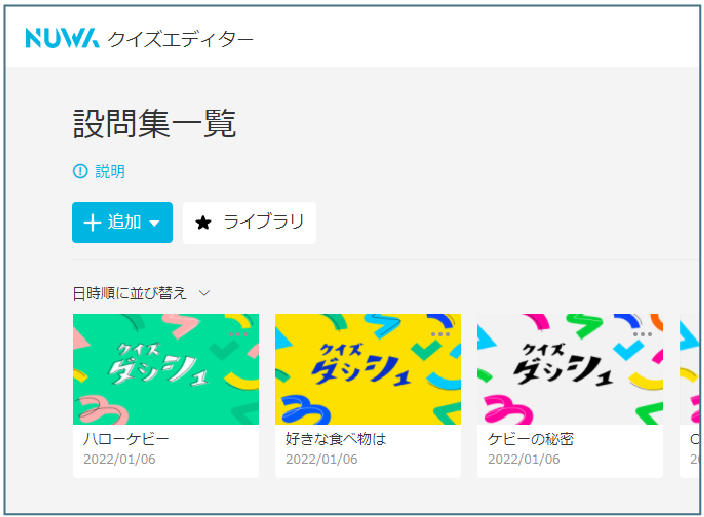The height and width of the screenshot is (517, 704).
Task: Select the ハローケビー title text
Action: [x=126, y=438]
